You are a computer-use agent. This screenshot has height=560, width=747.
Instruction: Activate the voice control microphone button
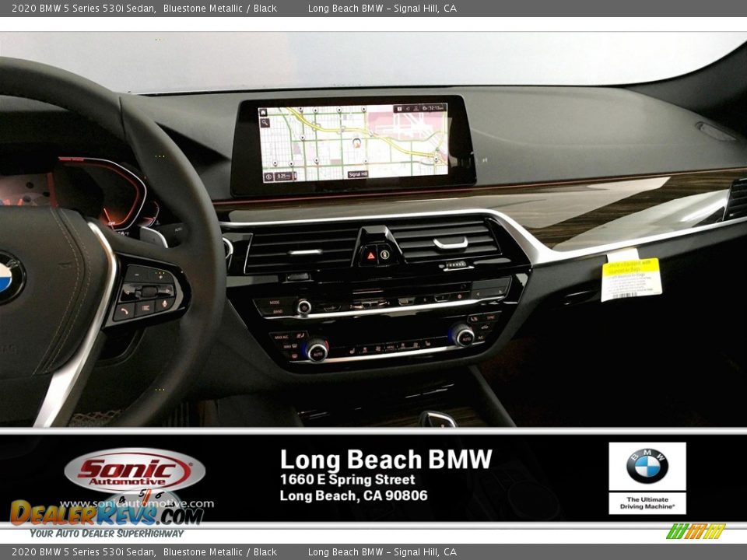tap(164, 304)
